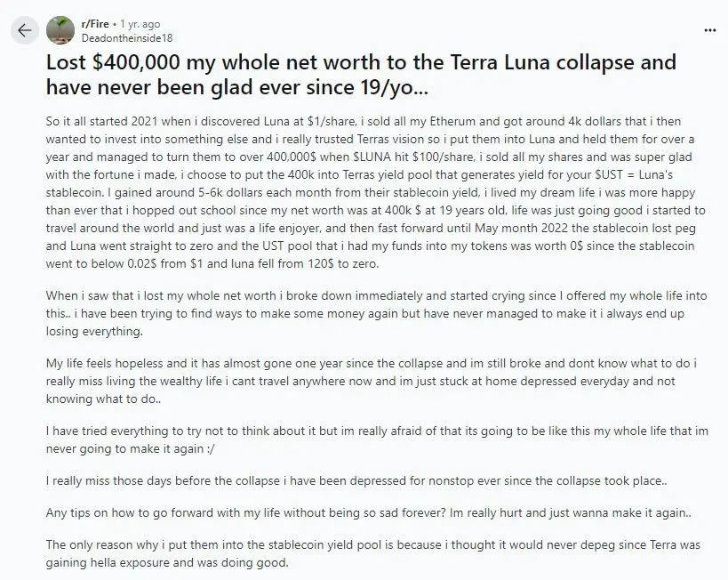Click the final paragraph 'The only reason why'
Image resolution: width=728 pixels, height=580 pixels.
click(372, 553)
